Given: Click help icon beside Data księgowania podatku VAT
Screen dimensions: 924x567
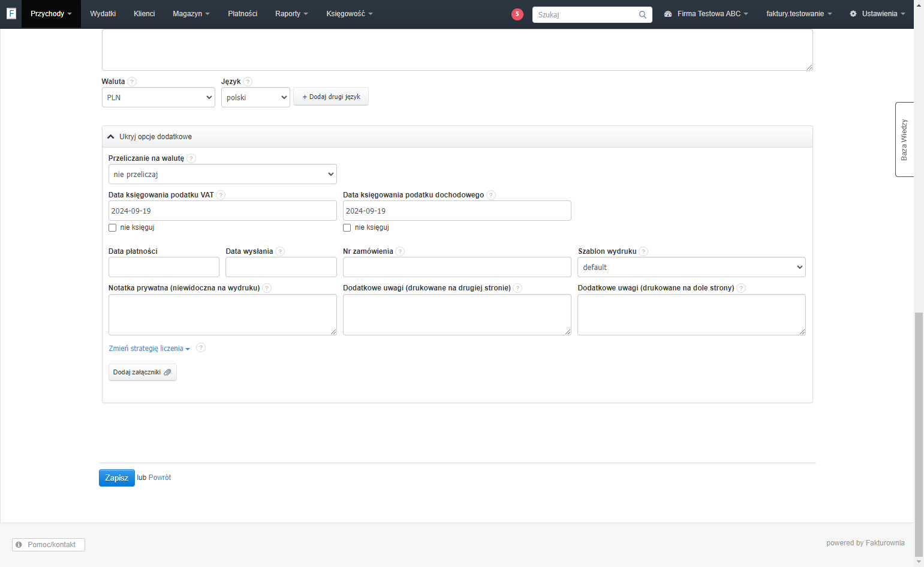Looking at the screenshot, I should pos(221,195).
